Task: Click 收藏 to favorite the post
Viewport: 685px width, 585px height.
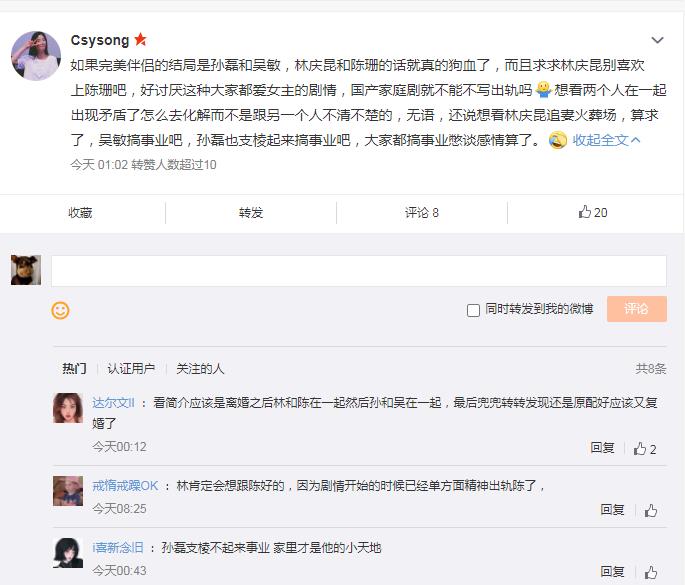Action: pyautogui.click(x=80, y=212)
